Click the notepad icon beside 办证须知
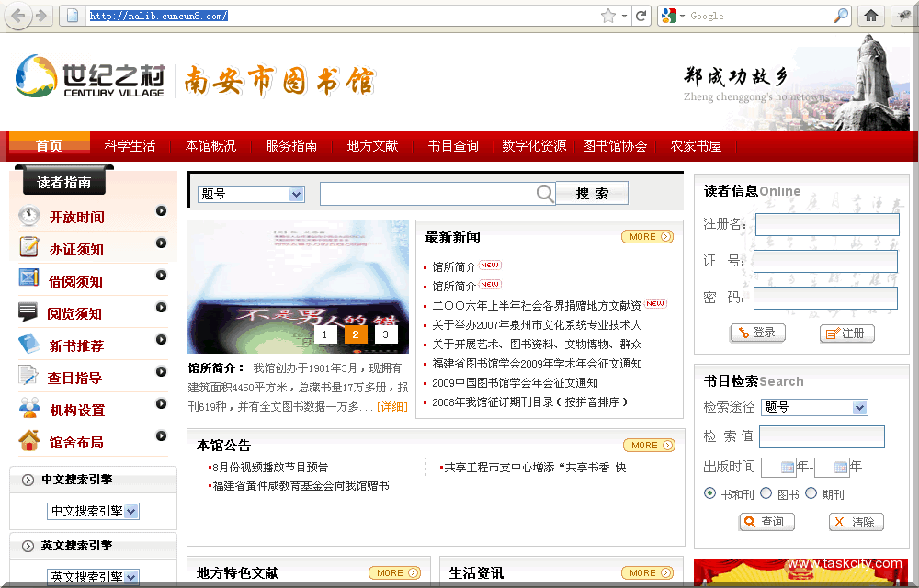 point(29,248)
